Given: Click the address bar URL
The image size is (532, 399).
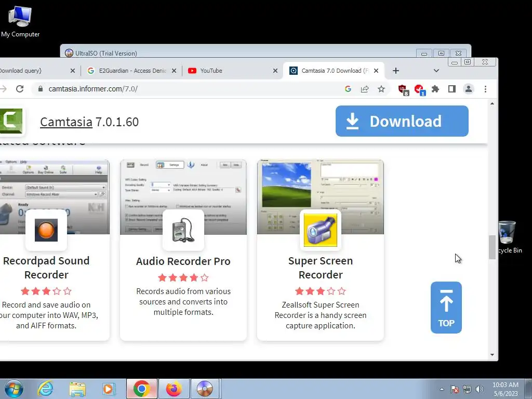Looking at the screenshot, I should [93, 89].
